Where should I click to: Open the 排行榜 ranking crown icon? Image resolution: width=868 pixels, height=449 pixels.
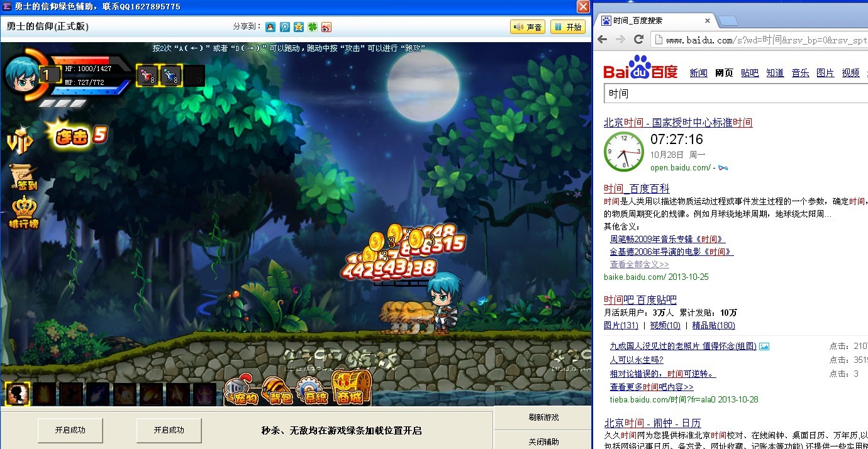tap(24, 213)
